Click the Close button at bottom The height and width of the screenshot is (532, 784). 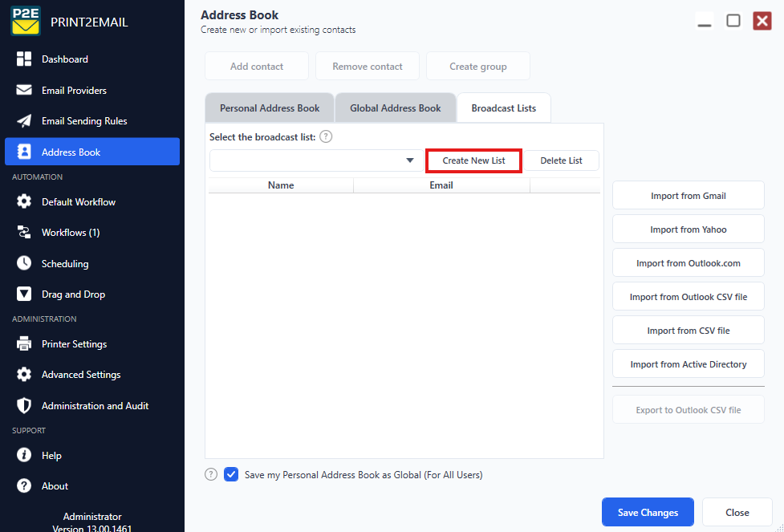(x=737, y=512)
